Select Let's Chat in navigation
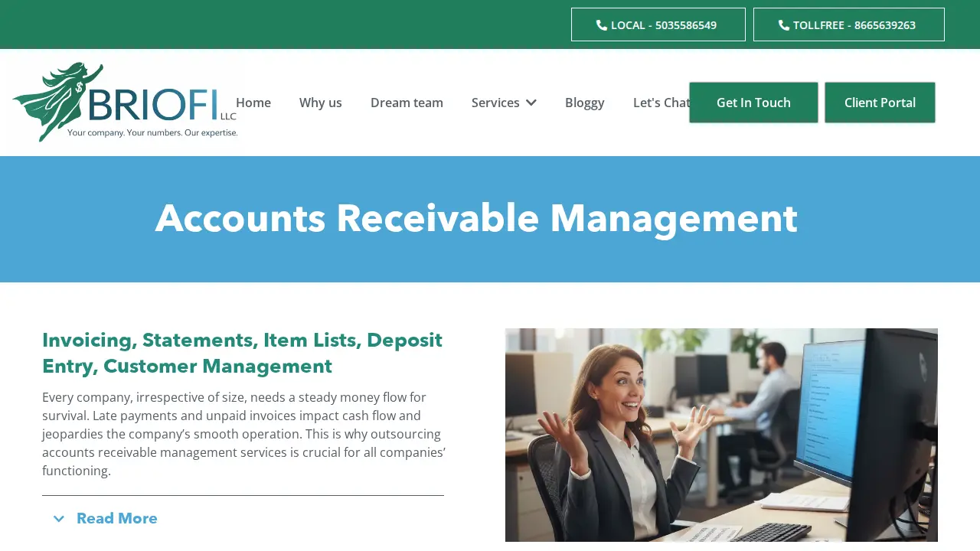This screenshot has height=551, width=980. (661, 103)
